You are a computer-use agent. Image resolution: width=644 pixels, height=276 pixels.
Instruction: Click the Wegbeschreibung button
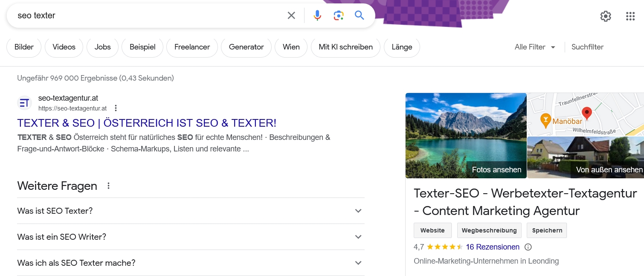[489, 230]
